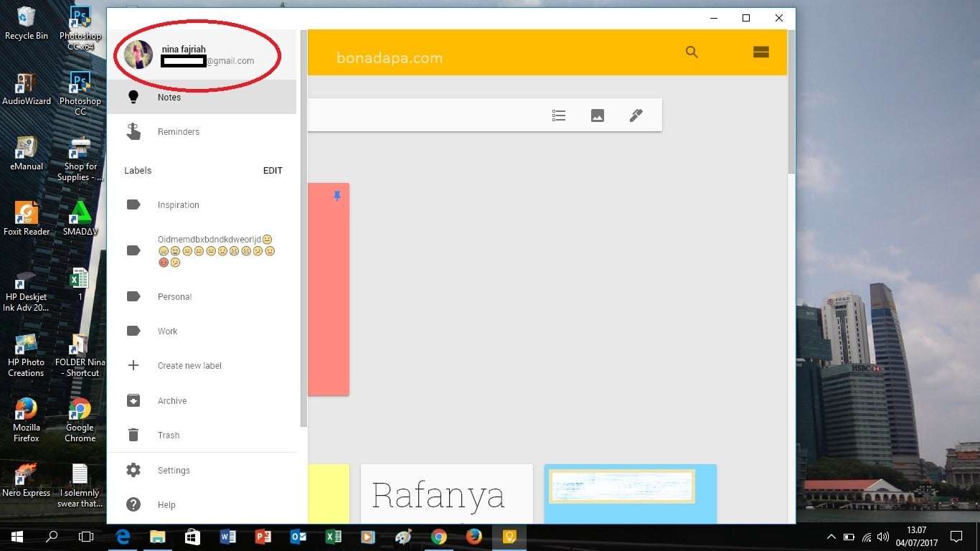Click the volume icon in system tray
Screen dimensions: 980x551
tap(883, 537)
